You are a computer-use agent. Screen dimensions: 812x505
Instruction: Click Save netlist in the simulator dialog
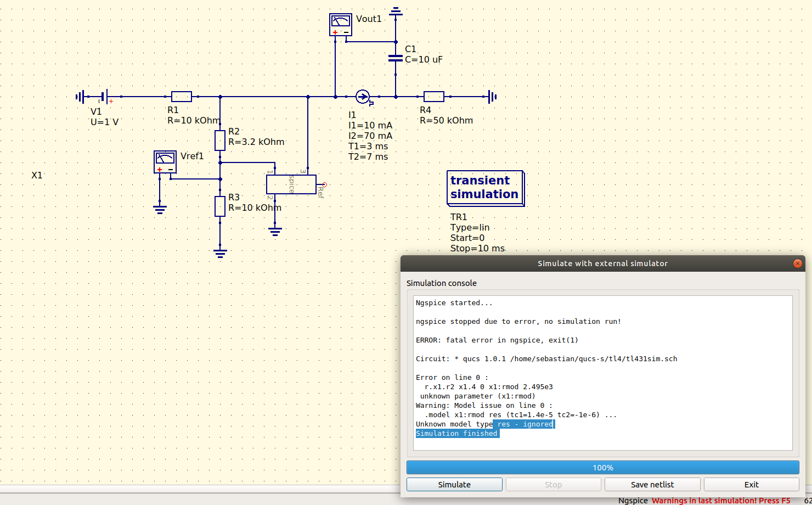click(652, 484)
